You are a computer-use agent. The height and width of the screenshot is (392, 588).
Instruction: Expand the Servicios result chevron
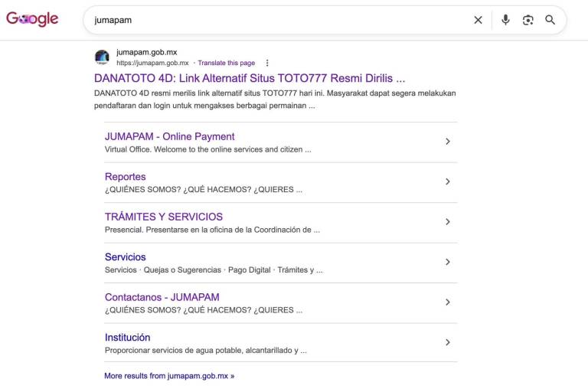point(448,262)
